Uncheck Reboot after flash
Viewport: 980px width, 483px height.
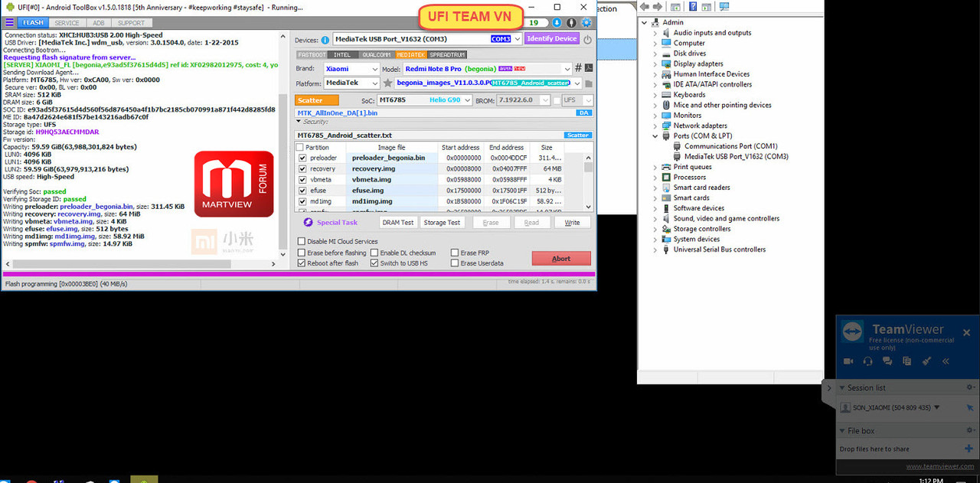point(302,263)
